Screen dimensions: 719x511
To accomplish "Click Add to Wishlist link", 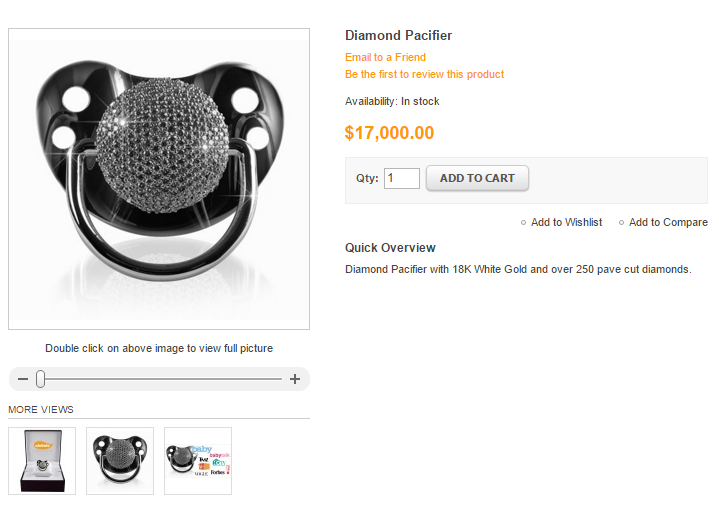I will (566, 222).
